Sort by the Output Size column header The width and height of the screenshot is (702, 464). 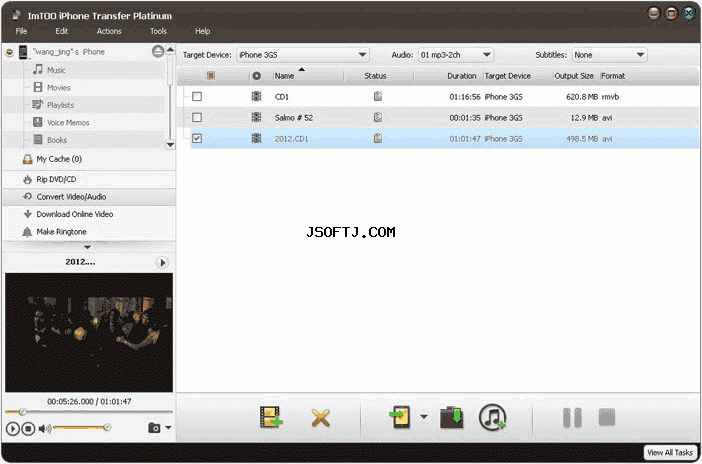point(575,76)
